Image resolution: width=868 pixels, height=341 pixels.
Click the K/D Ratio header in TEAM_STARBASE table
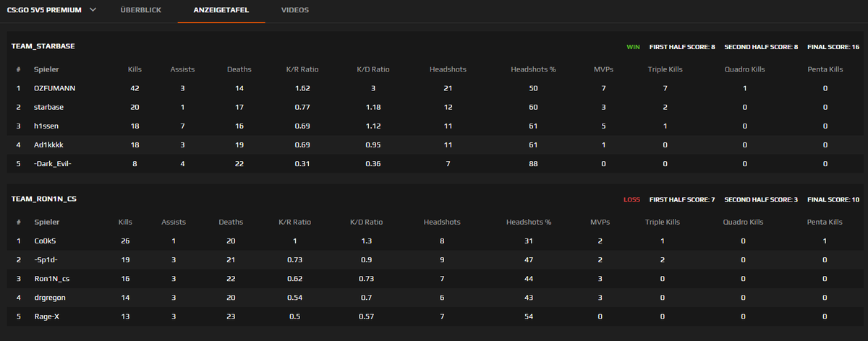[x=373, y=69]
